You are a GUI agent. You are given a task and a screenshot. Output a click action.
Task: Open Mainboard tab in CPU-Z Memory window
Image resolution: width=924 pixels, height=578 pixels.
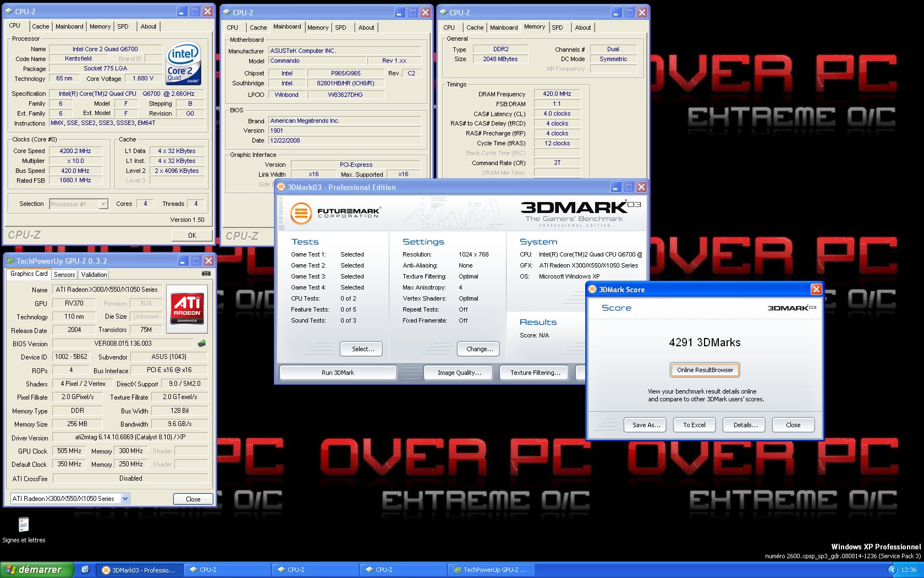(504, 28)
